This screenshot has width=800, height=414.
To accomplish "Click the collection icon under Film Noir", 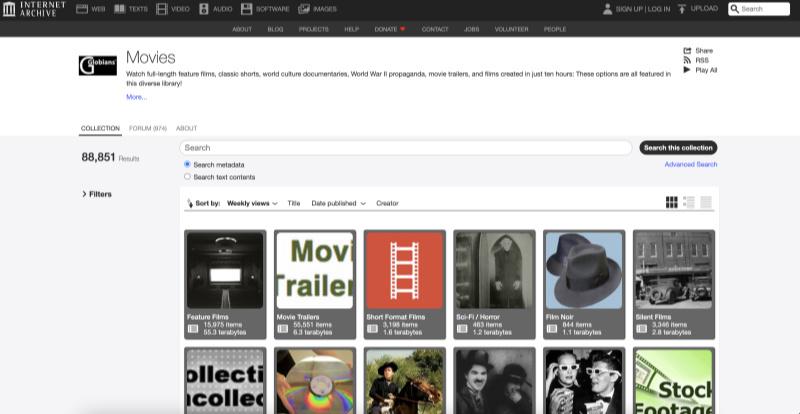I will point(552,329).
